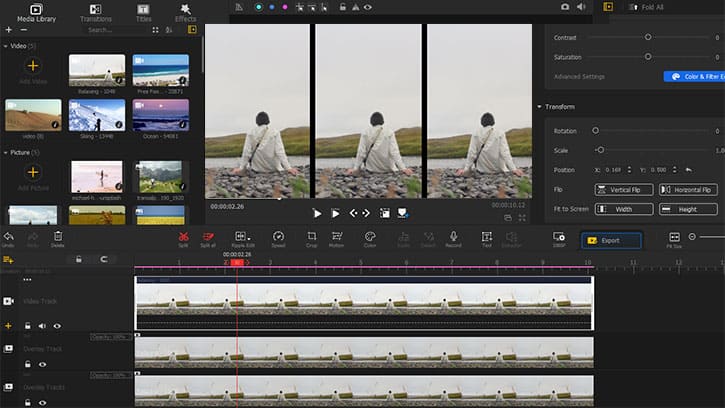Image resolution: width=725 pixels, height=408 pixels.
Task: Switch to the Transitions tab
Action: 95,12
